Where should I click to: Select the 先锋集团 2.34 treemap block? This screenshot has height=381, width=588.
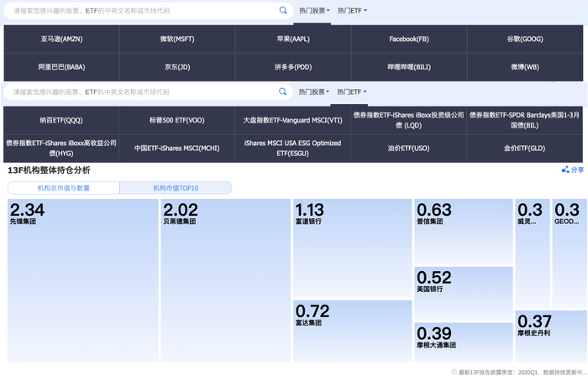pyautogui.click(x=83, y=280)
